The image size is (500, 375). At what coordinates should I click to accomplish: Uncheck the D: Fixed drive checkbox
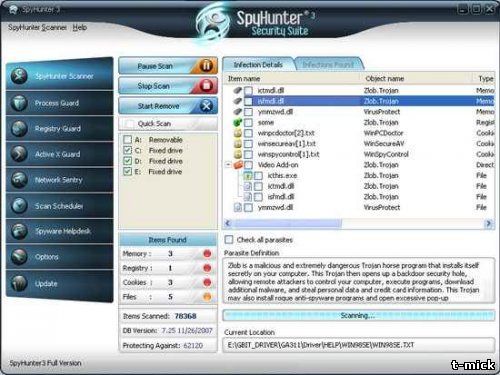tap(127, 161)
